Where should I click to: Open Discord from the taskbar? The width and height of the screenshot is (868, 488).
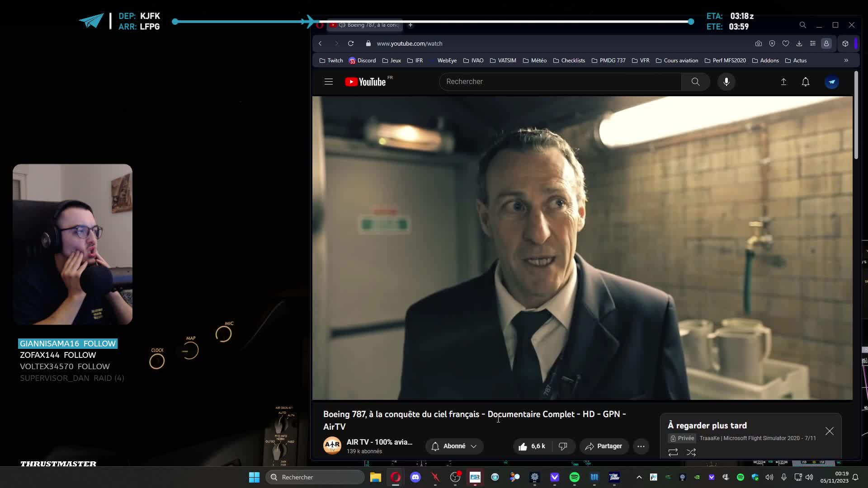(x=415, y=477)
